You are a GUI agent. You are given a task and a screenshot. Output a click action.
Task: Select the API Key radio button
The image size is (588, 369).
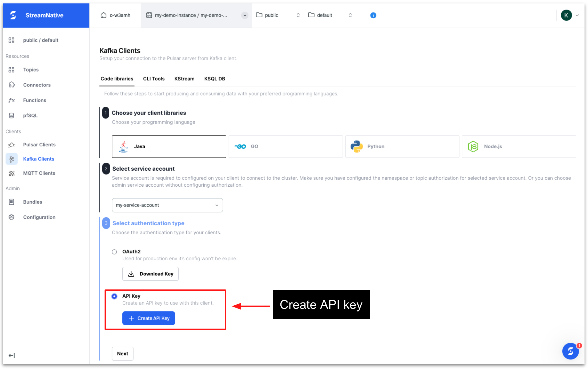[x=114, y=296]
